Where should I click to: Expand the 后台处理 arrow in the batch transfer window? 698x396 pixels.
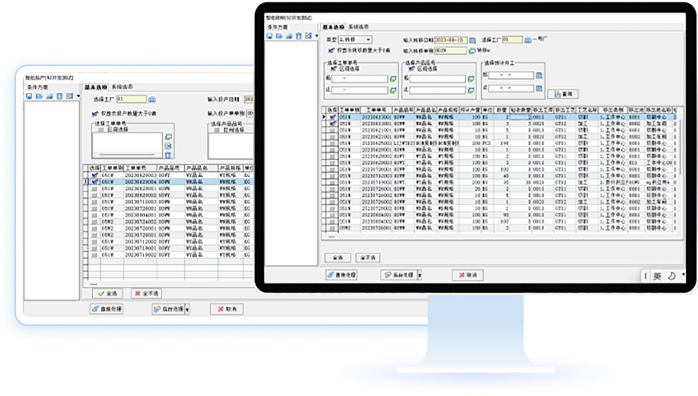[419, 275]
